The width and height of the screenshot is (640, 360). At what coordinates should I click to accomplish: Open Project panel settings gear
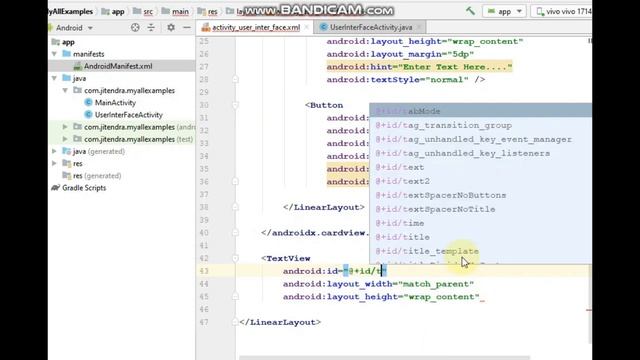171,27
